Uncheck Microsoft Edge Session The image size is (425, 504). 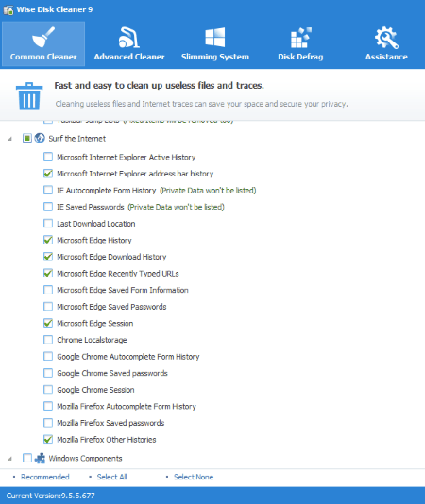(x=48, y=323)
